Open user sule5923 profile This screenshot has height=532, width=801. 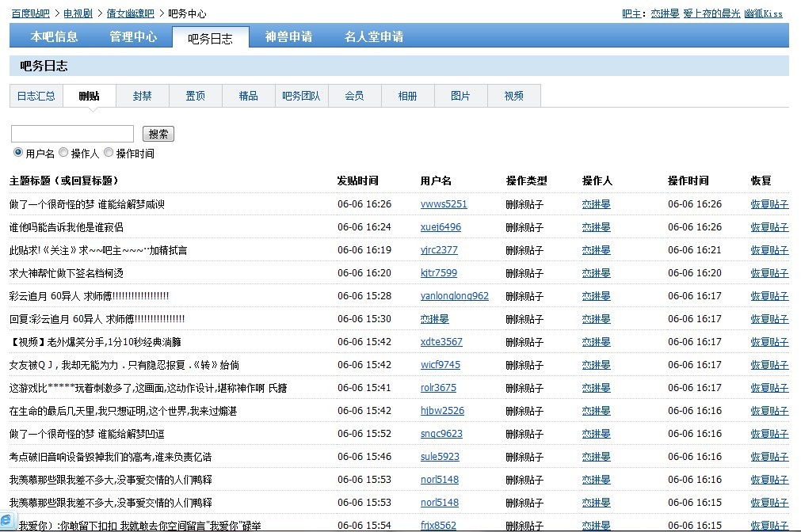(440, 457)
